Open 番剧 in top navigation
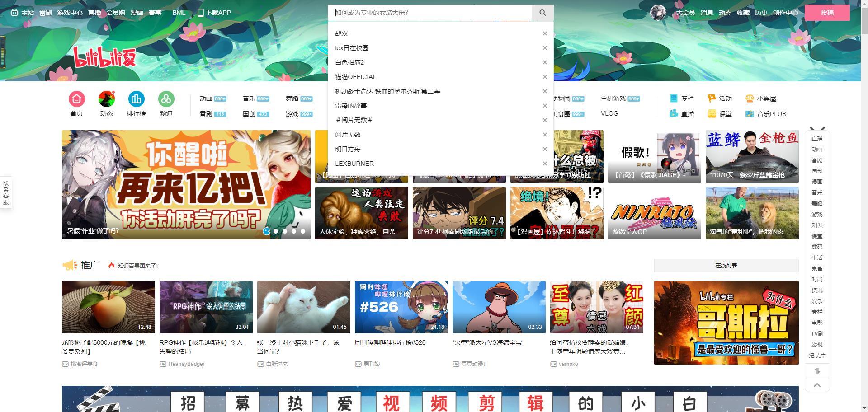The image size is (868, 412). pos(46,13)
